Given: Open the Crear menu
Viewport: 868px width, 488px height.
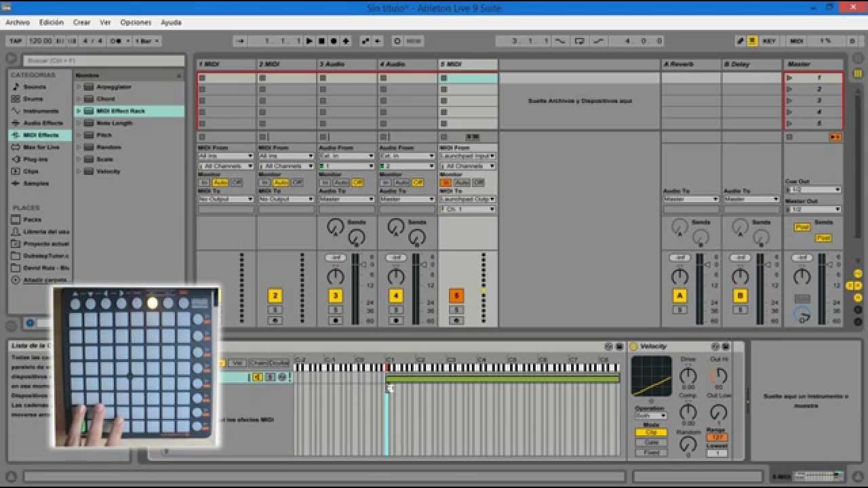Looking at the screenshot, I should click(81, 22).
